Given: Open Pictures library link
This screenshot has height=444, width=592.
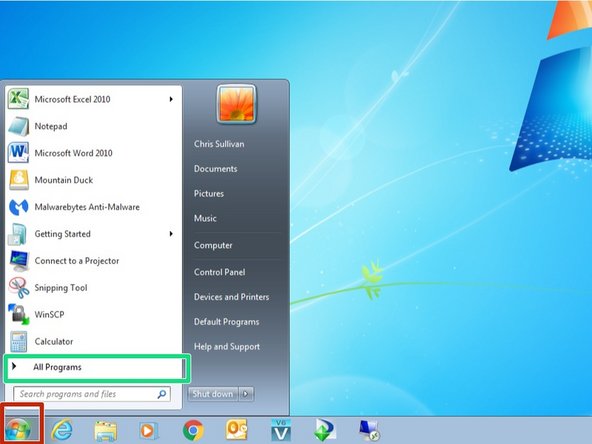Looking at the screenshot, I should click(209, 193).
